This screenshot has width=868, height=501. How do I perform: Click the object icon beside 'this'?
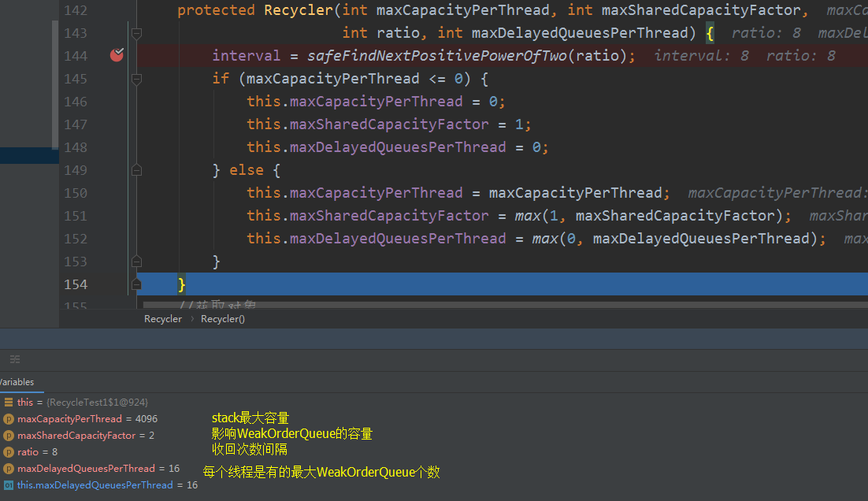coord(9,403)
